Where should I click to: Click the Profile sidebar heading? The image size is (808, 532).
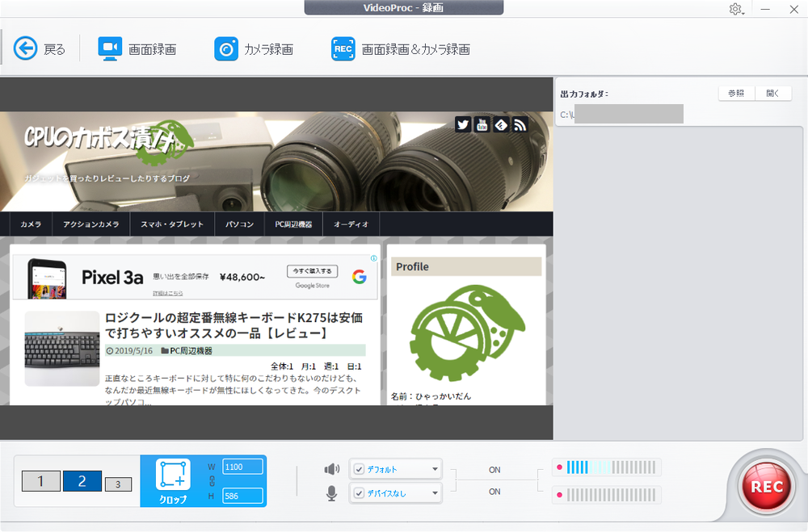tap(466, 266)
